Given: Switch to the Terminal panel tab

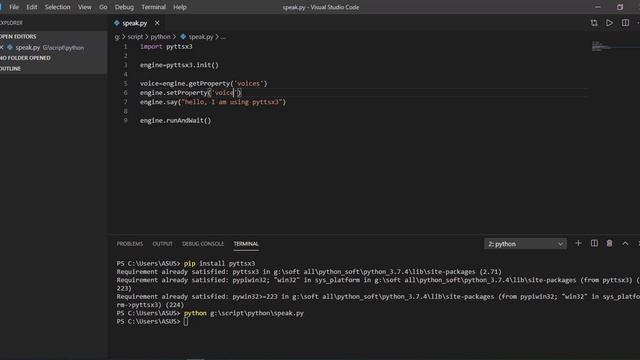Looking at the screenshot, I should pos(246,244).
